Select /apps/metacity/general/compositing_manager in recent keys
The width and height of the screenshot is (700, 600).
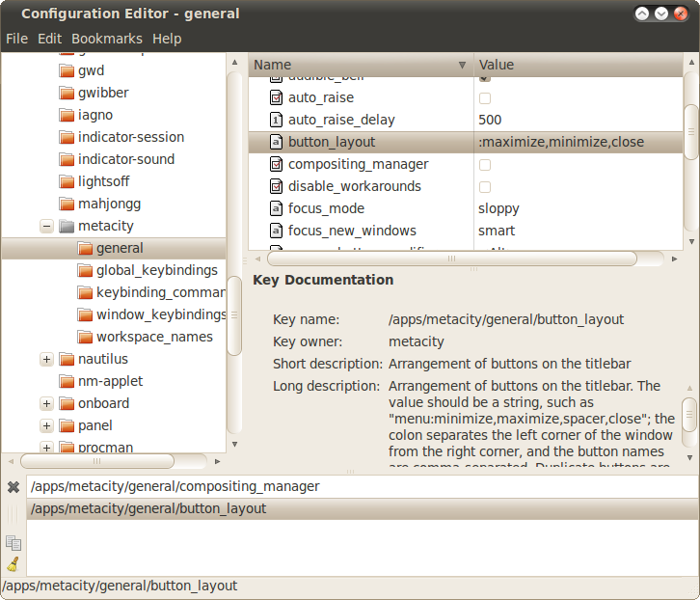(x=363, y=486)
